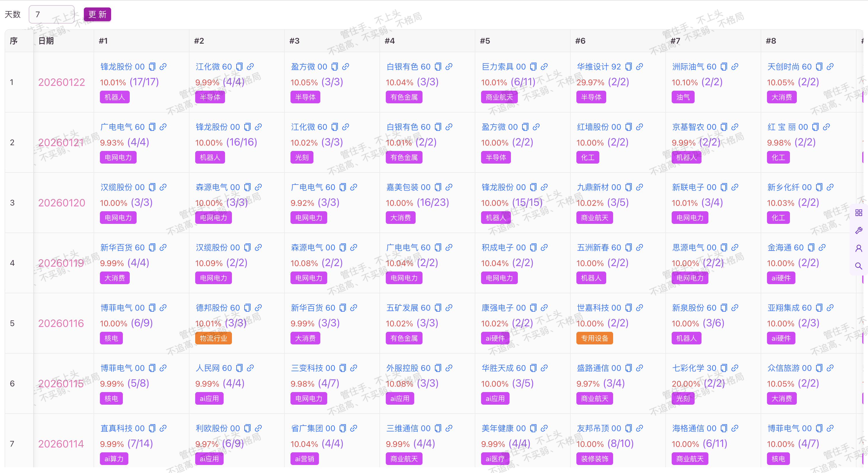
Task: Click copy icon next to 嘉美包装 00
Action: tap(438, 187)
